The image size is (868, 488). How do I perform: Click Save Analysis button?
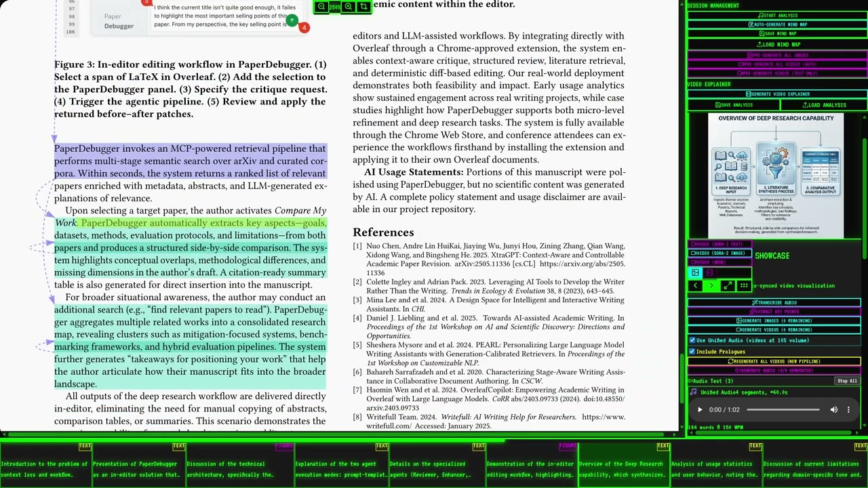tap(733, 105)
